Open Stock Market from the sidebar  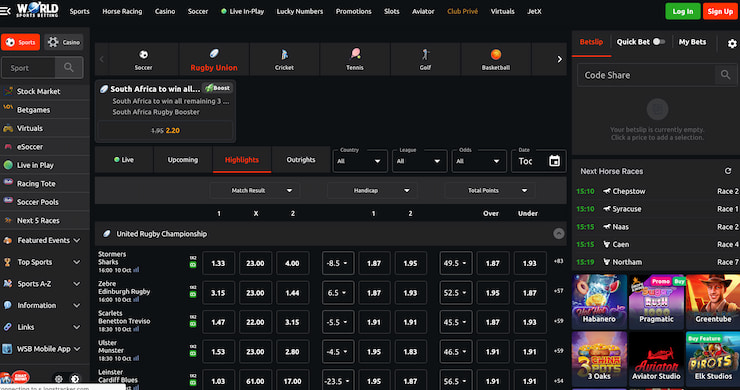click(x=45, y=91)
